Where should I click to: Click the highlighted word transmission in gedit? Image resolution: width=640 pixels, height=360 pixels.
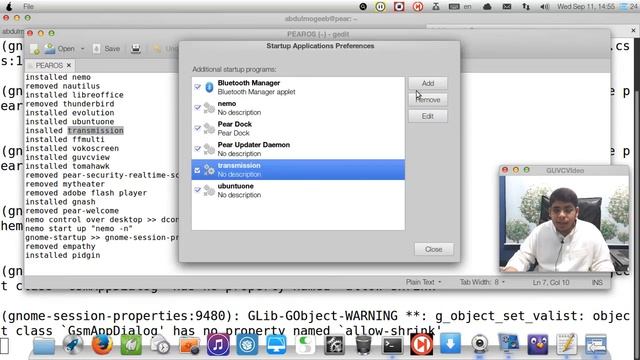click(96, 131)
